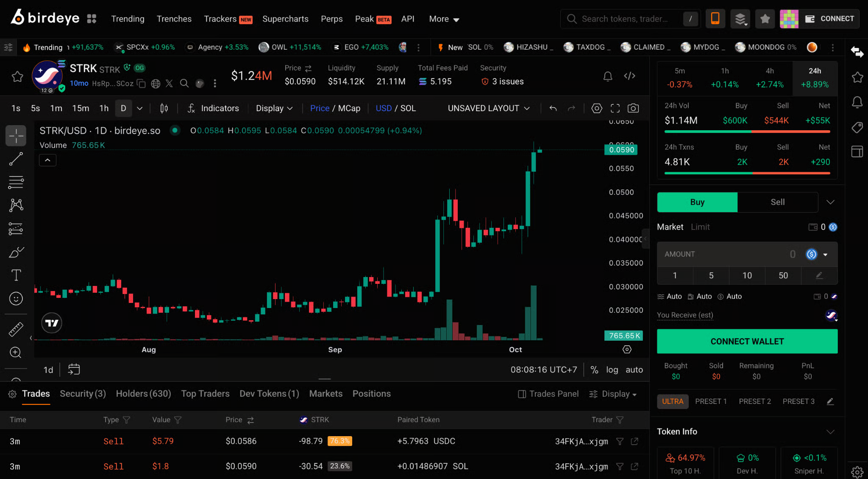
Task: Select the 24h stats tab
Action: [815, 78]
